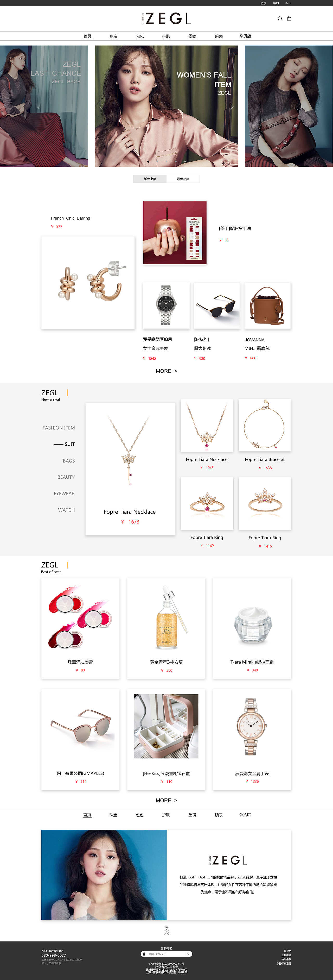The width and height of the screenshot is (333, 980).
Task: Select BAGS category in New arrival sidebar
Action: (x=69, y=461)
